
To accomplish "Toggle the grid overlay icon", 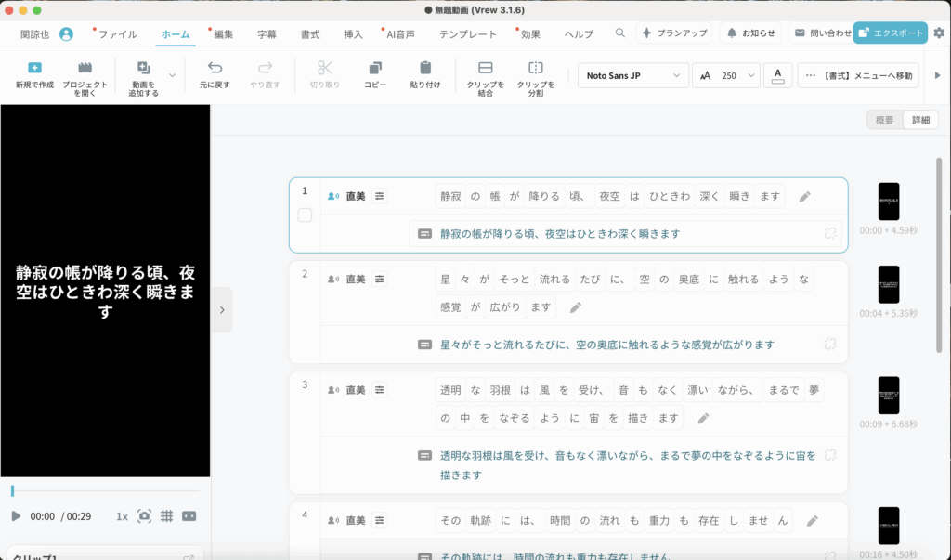I will pos(167,516).
